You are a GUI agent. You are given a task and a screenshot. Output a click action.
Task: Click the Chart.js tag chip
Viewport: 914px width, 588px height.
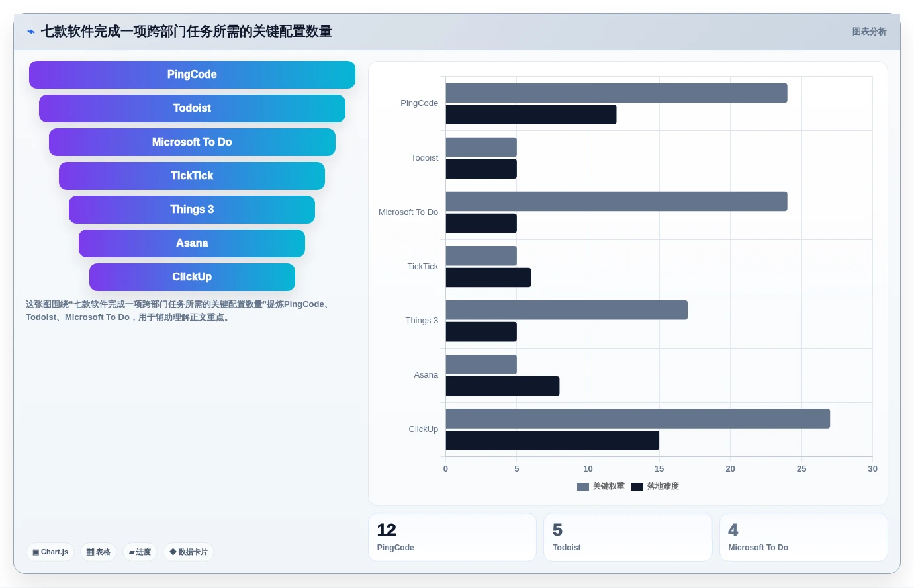point(50,552)
